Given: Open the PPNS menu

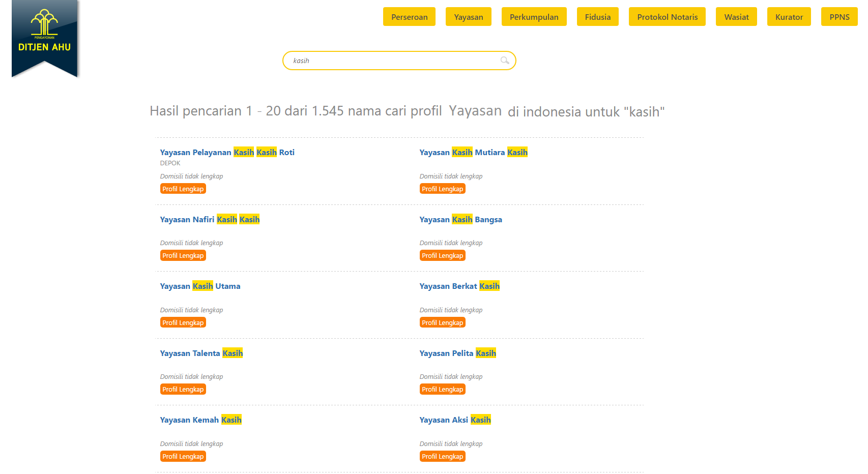Looking at the screenshot, I should tap(839, 17).
